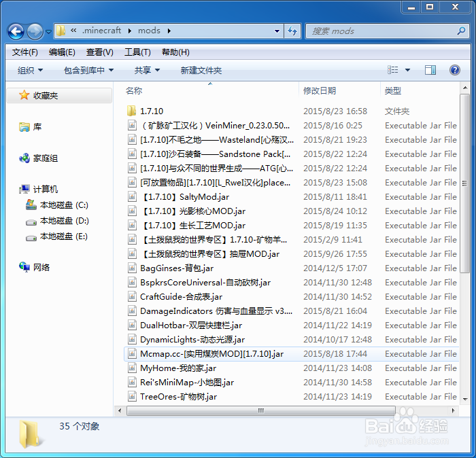The height and width of the screenshot is (458, 476).
Task: Sort by 修改日期 column header
Action: point(320,90)
